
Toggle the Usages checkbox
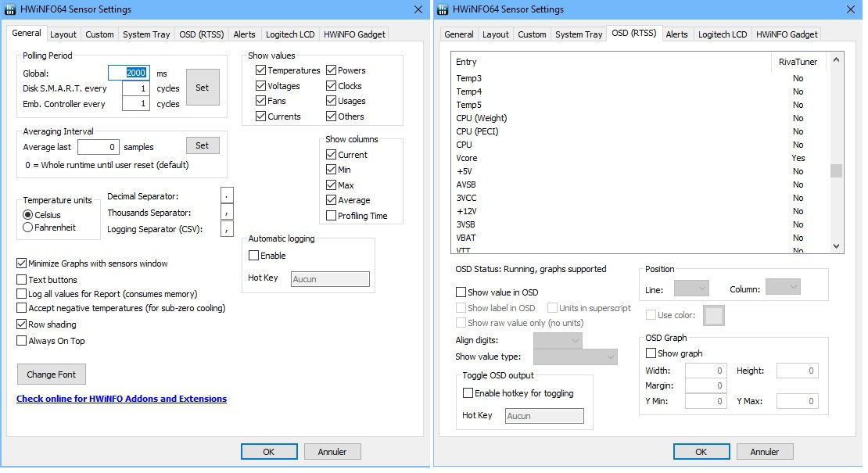[x=331, y=101]
